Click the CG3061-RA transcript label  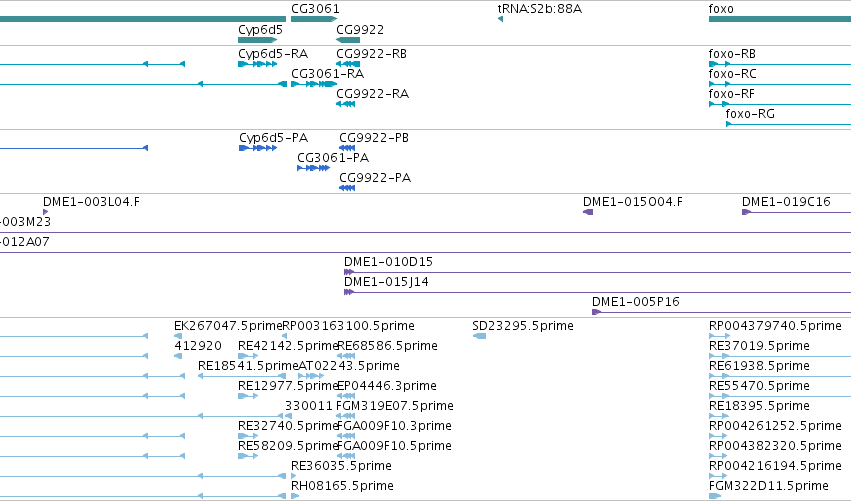[x=327, y=74]
